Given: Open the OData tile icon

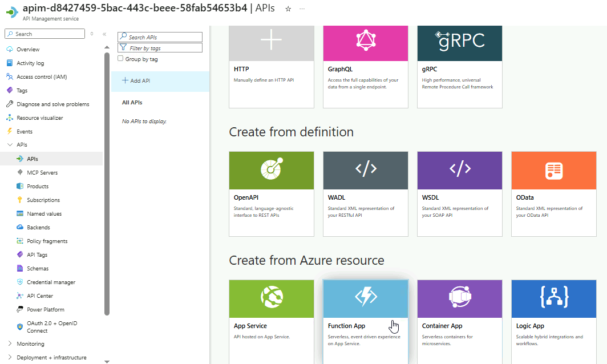Looking at the screenshot, I should (554, 169).
